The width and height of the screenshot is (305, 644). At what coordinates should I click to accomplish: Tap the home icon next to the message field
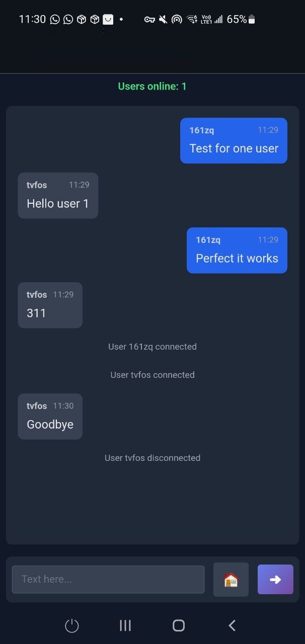(231, 579)
